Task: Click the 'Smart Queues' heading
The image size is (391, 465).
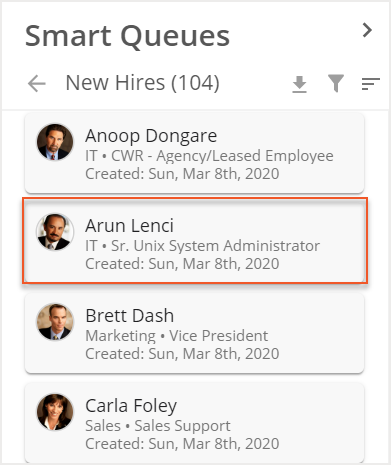Action: [127, 36]
